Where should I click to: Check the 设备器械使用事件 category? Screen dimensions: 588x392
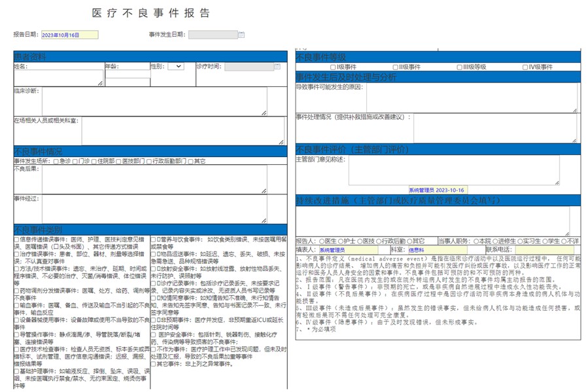pos(16,320)
